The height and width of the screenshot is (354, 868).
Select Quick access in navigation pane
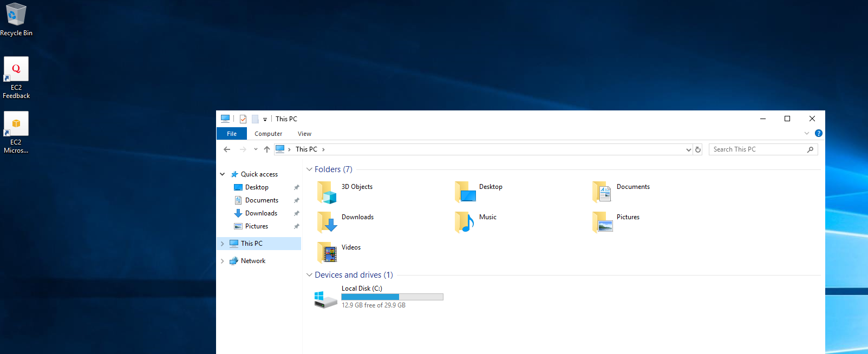coord(259,174)
